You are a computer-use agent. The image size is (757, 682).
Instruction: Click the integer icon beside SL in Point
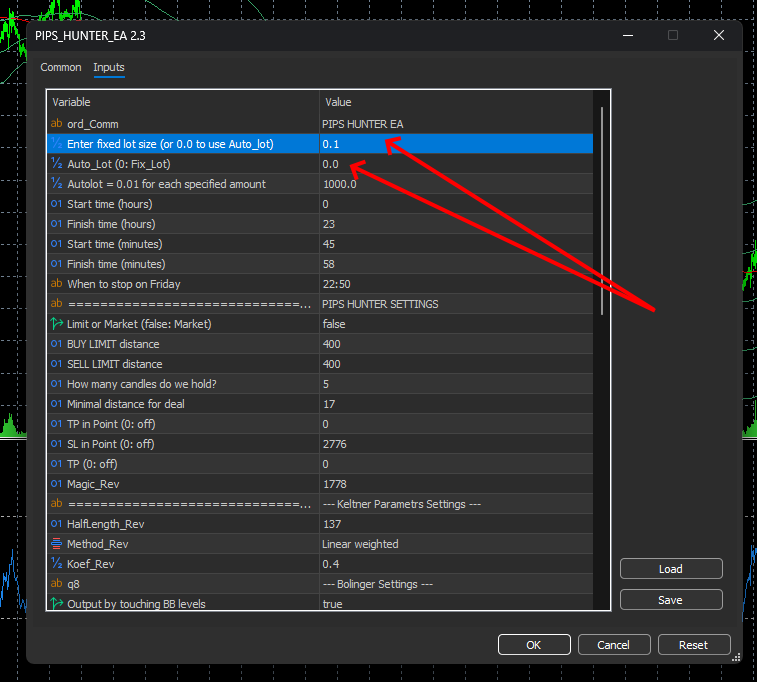pyautogui.click(x=56, y=444)
